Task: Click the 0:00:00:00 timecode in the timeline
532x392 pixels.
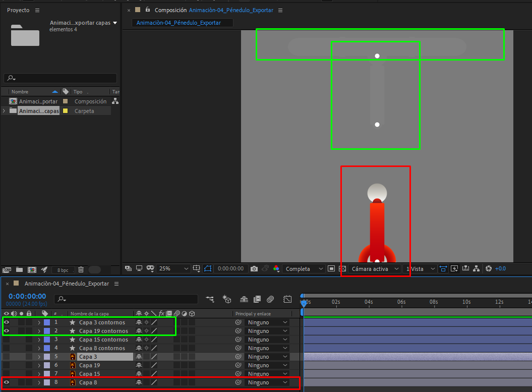Action: click(27, 296)
